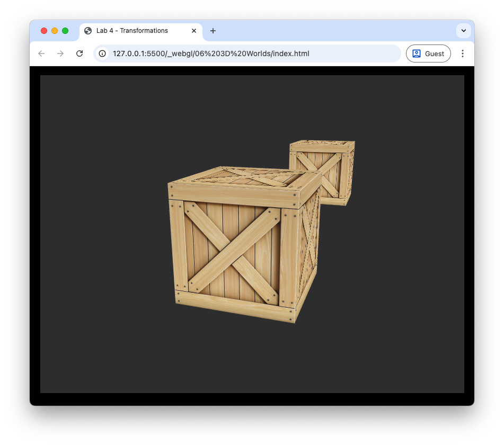View site information icon in address bar
This screenshot has width=504, height=445.
coord(103,54)
